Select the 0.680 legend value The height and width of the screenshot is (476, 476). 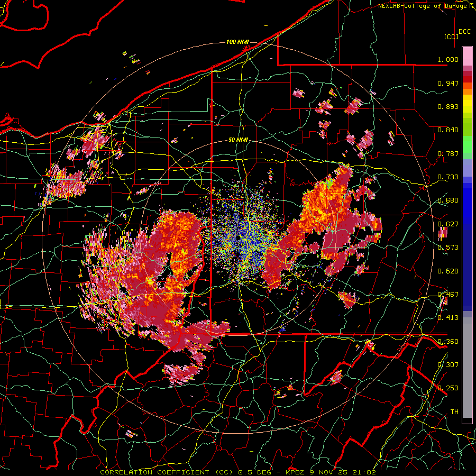pyautogui.click(x=448, y=200)
